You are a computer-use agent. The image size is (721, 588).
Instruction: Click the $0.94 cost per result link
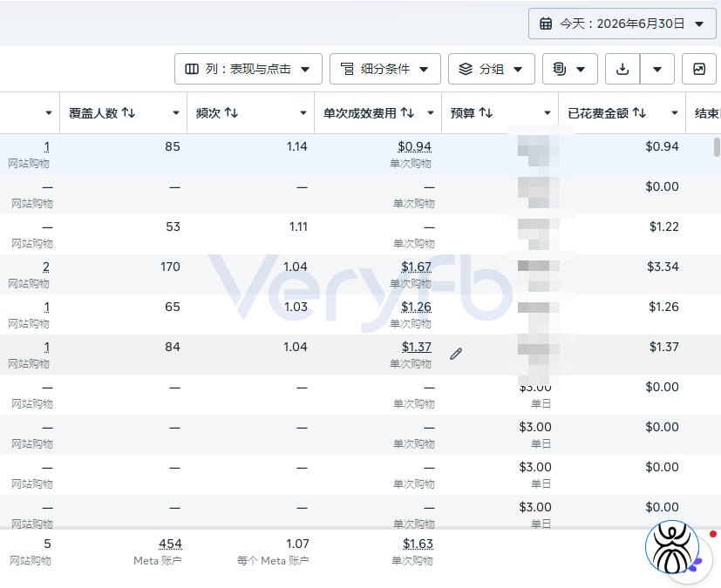click(x=414, y=146)
